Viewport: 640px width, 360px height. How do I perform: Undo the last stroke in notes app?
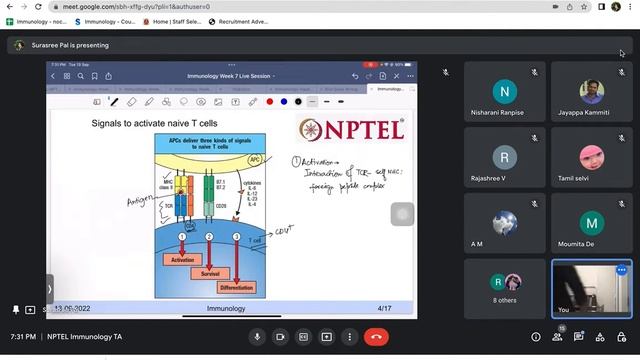point(355,76)
